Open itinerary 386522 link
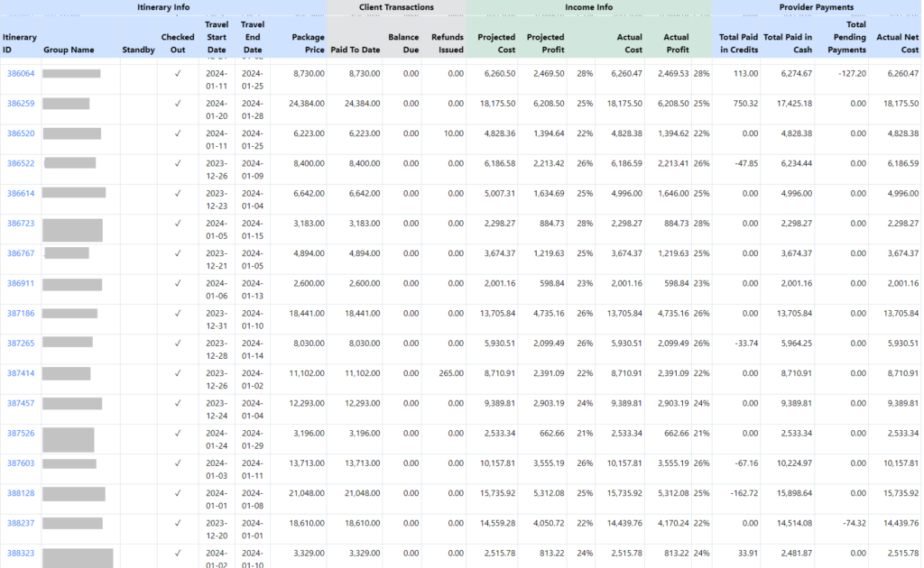 pos(21,163)
